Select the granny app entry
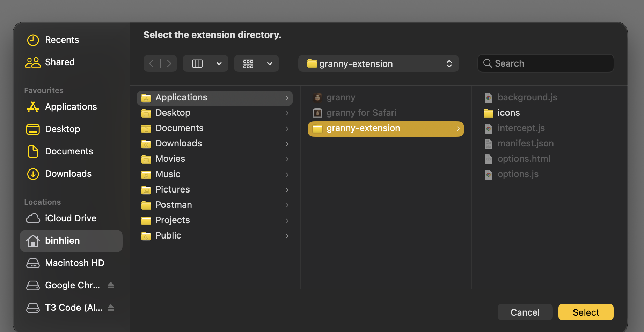 (386, 98)
